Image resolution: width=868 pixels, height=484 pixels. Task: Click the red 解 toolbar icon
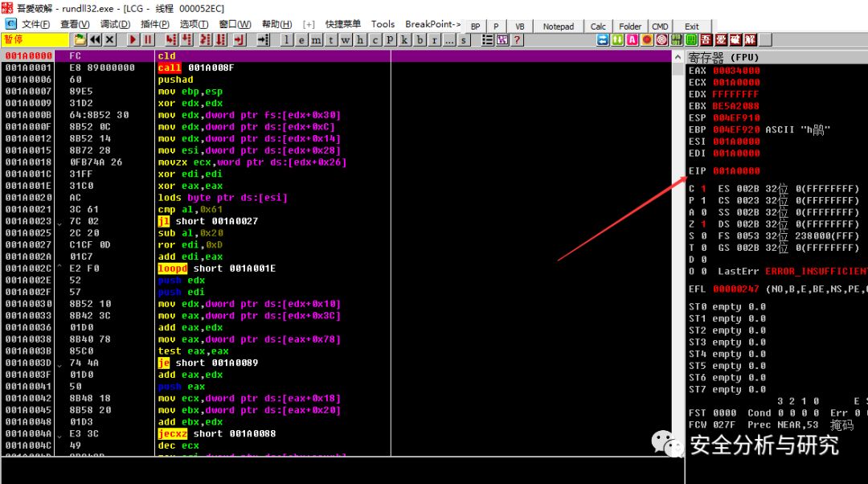coord(750,40)
